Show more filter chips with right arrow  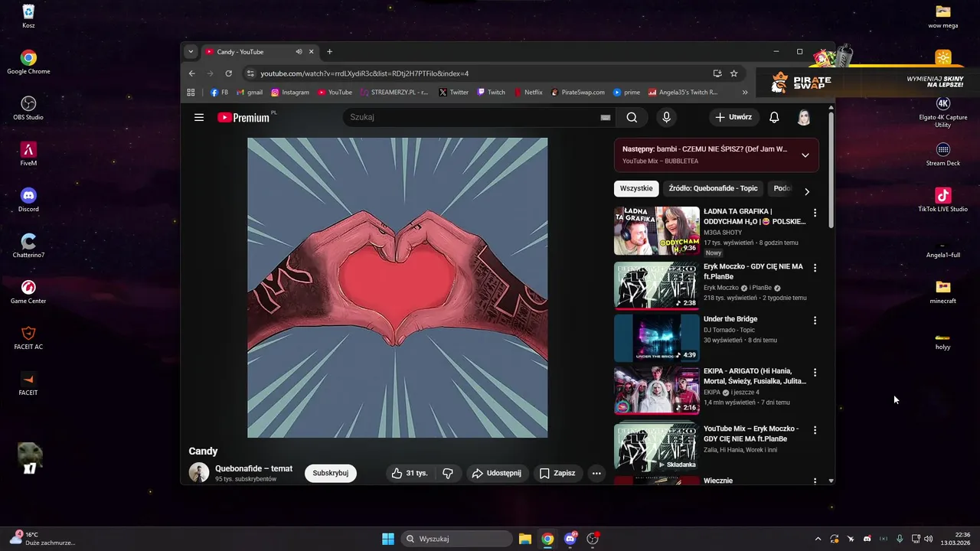tap(806, 191)
